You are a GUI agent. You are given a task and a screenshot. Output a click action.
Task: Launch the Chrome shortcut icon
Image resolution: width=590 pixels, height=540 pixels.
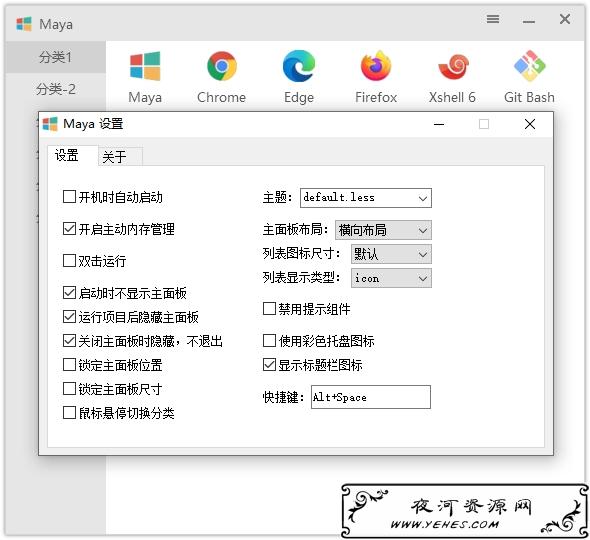[x=222, y=66]
